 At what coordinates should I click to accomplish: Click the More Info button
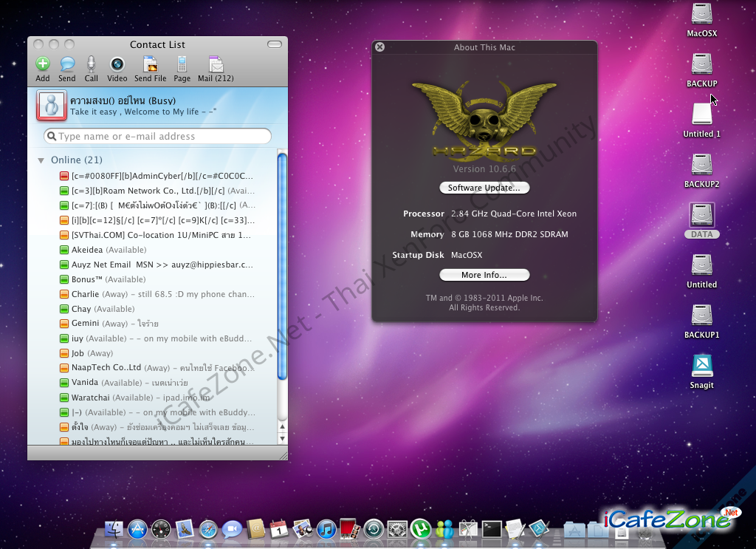pyautogui.click(x=484, y=275)
